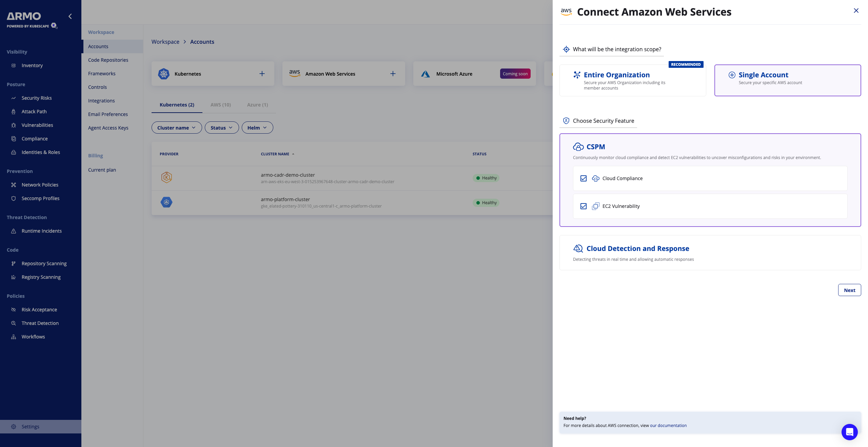
Task: Open the chat support bubble icon
Action: pyautogui.click(x=849, y=432)
